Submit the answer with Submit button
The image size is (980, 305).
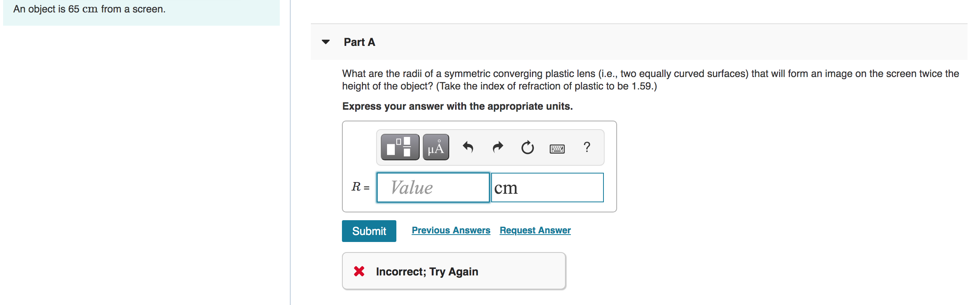click(369, 231)
